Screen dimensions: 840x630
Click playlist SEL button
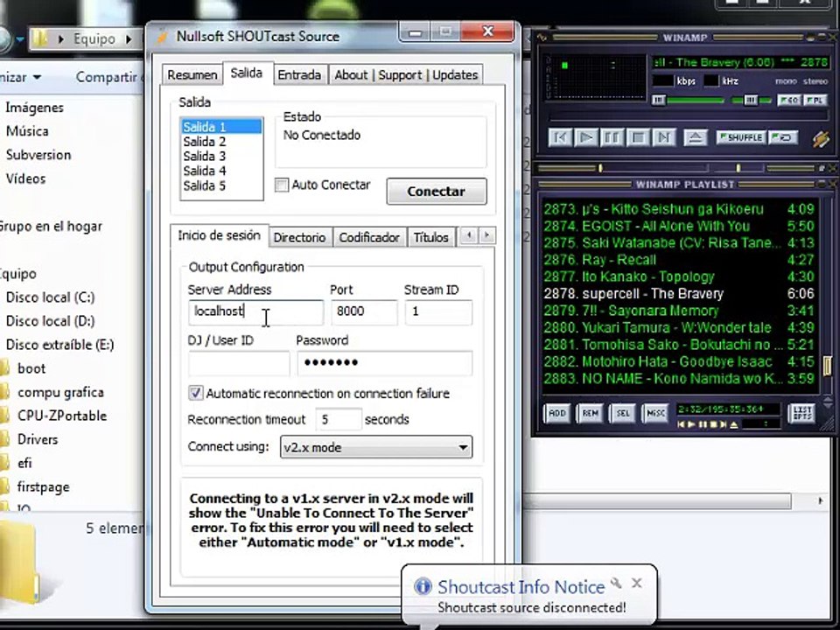click(622, 413)
